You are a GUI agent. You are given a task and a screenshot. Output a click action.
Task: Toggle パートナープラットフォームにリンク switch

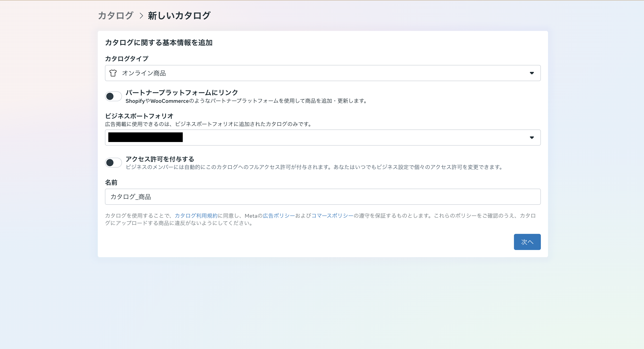(113, 96)
